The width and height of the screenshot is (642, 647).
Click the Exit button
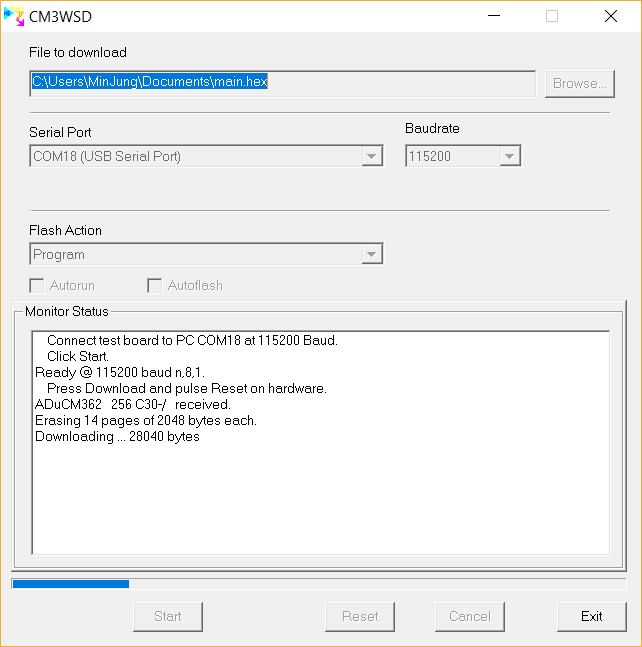592,616
